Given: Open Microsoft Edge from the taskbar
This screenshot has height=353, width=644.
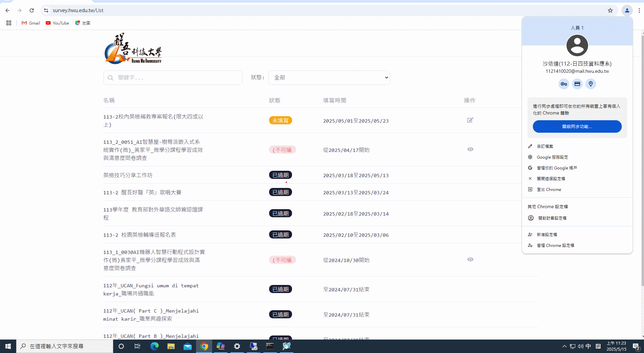Looking at the screenshot, I should tap(154, 346).
